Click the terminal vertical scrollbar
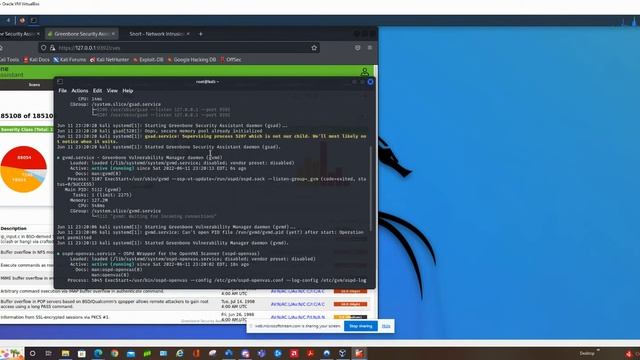640x360 pixels. point(371,188)
